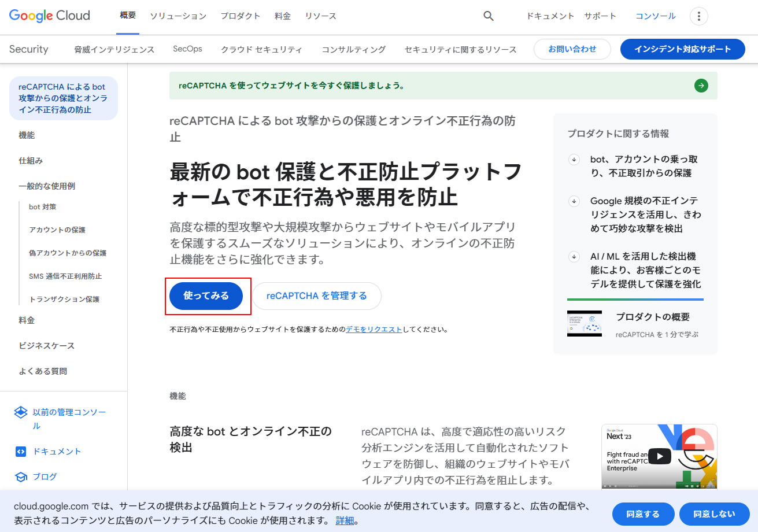The image size is (758, 532).
Task: Click the green arrow icon in the banner
Action: point(701,86)
